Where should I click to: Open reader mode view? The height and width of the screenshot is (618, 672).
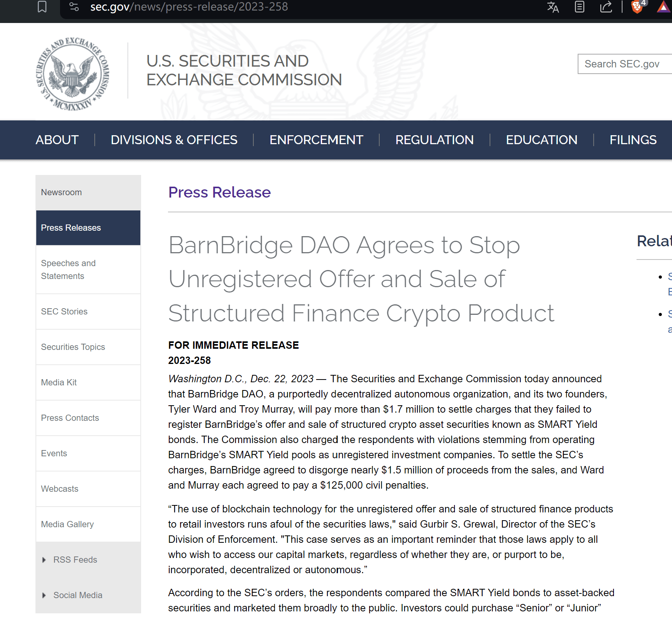579,7
